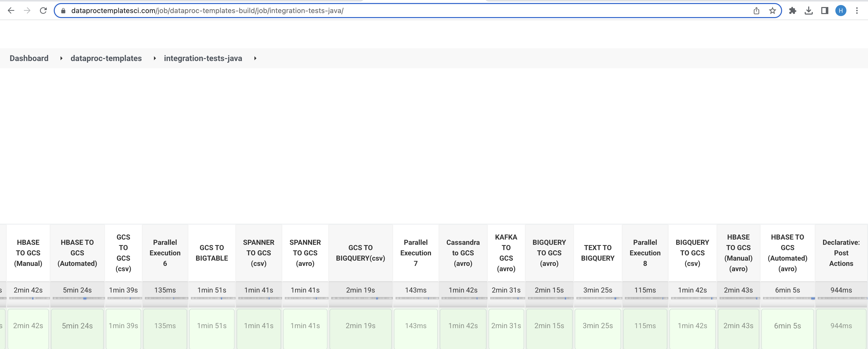This screenshot has height=349, width=868.
Task: Reload the page with refresh icon
Action: point(43,11)
